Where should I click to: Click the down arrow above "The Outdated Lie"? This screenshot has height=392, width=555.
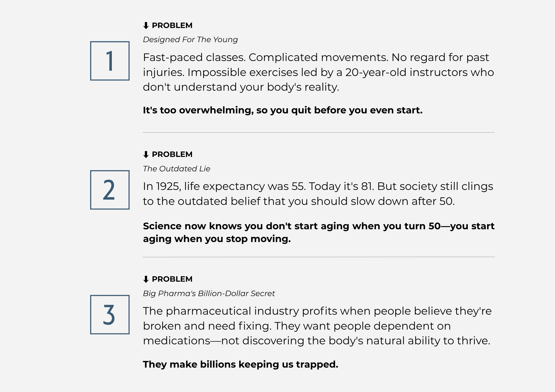(x=146, y=154)
